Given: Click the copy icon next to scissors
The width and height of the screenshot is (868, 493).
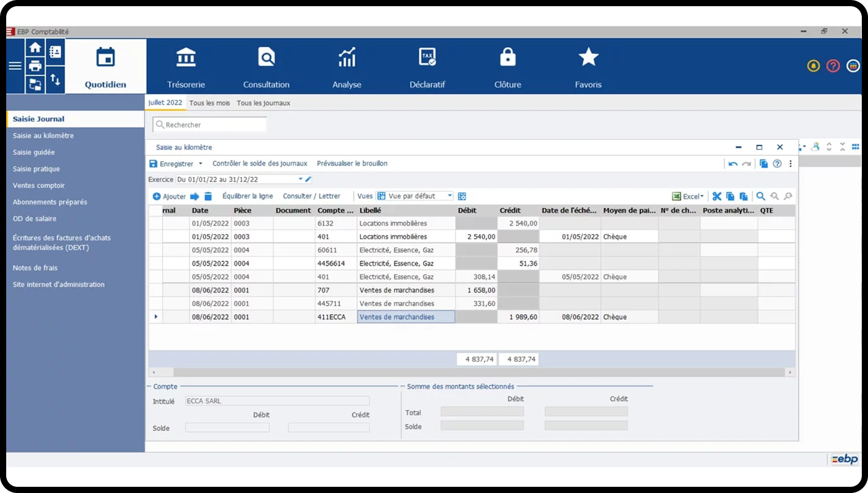Looking at the screenshot, I should point(730,196).
